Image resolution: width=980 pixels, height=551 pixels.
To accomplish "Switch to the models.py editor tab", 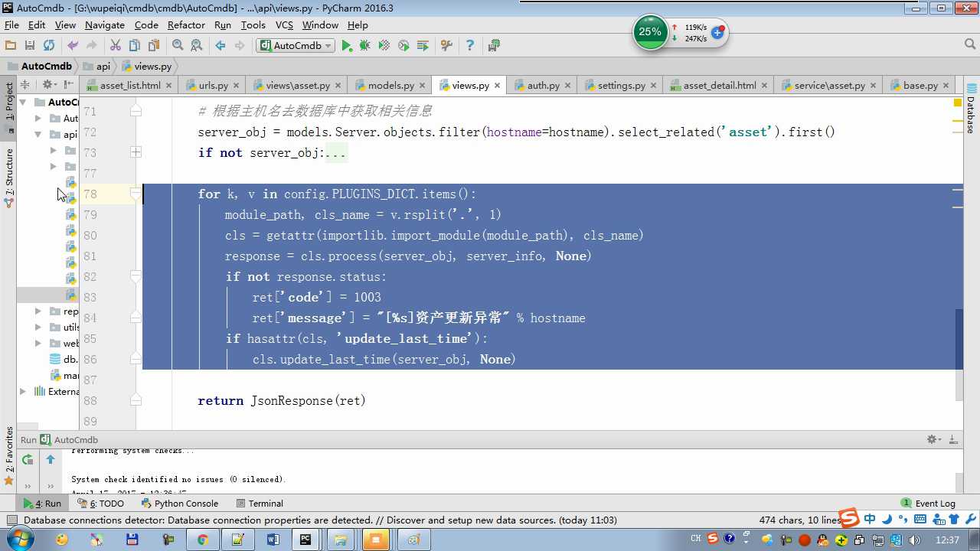I will (x=390, y=86).
